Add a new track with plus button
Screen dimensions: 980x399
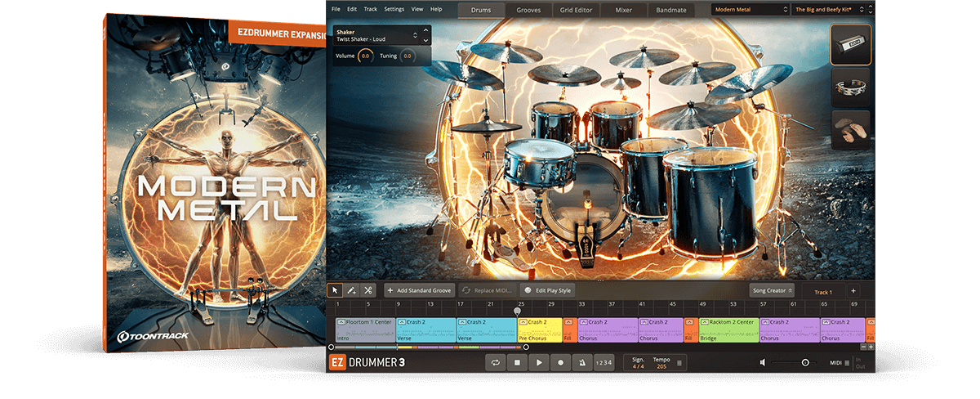point(853,291)
